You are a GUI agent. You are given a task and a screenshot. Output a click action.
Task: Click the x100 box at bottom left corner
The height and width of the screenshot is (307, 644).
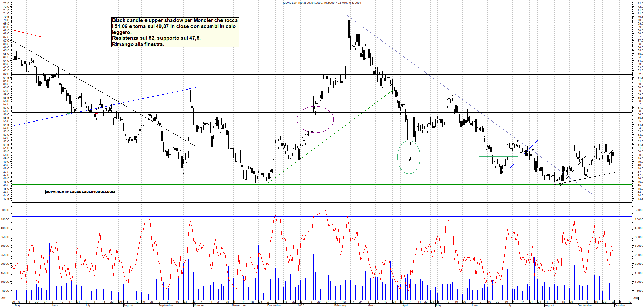coord(3,298)
